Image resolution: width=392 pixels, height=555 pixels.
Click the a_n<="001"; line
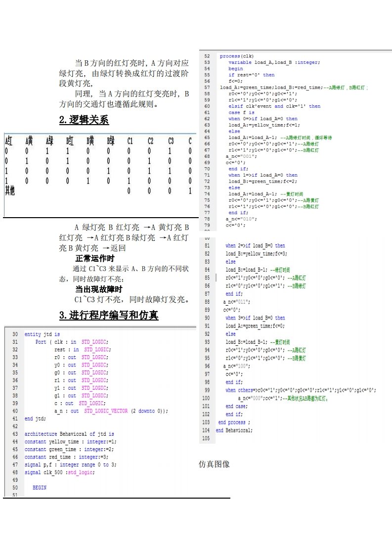pos(241,156)
